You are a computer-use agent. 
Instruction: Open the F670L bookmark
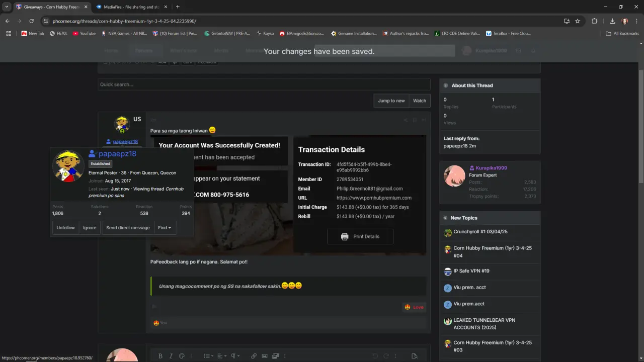[x=58, y=34]
